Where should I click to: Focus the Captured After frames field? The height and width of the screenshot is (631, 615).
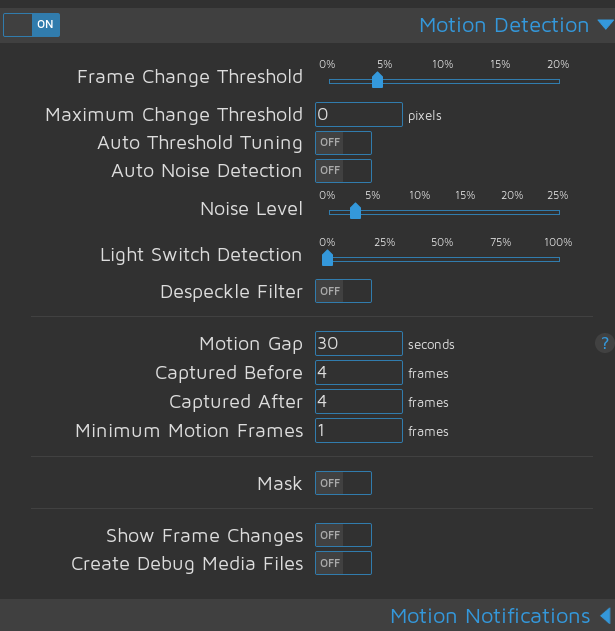point(359,402)
